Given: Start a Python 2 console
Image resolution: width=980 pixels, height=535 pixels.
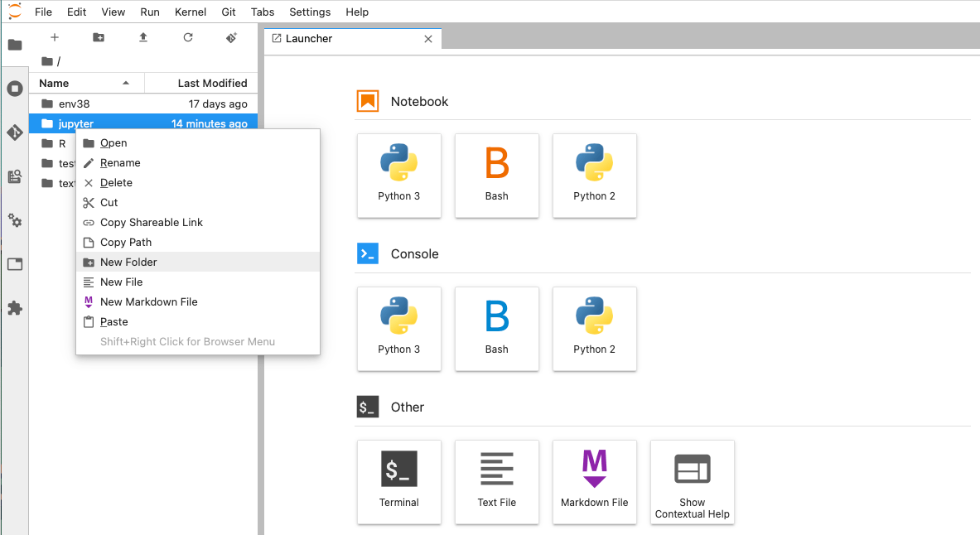Looking at the screenshot, I should click(x=594, y=329).
